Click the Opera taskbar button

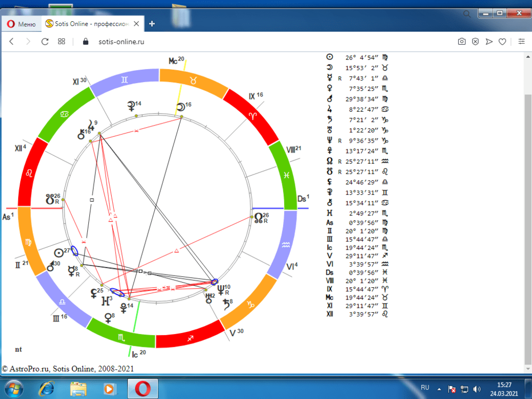tap(143, 389)
